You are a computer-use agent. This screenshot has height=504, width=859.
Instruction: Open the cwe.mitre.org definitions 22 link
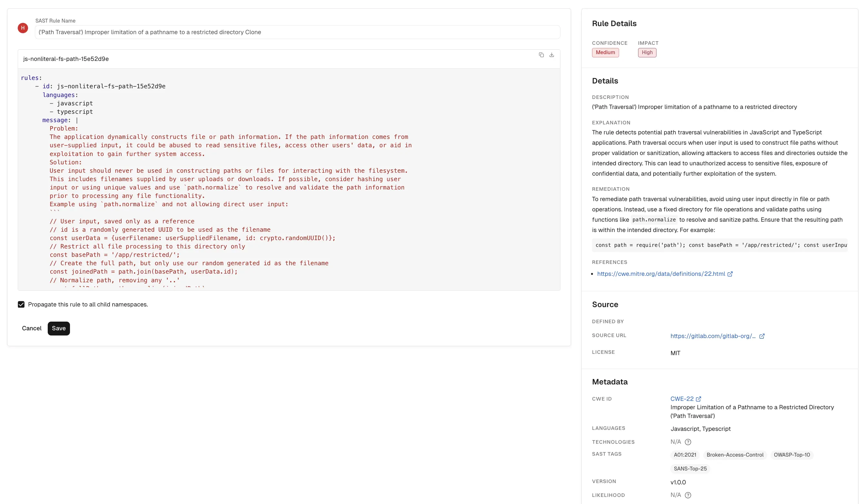click(661, 274)
